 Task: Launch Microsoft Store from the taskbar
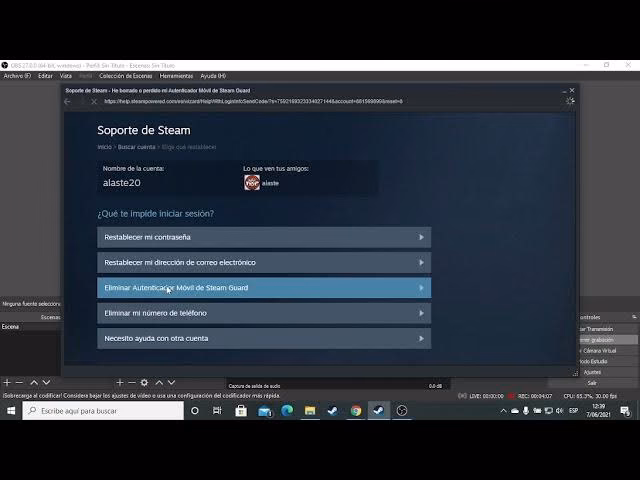click(241, 411)
